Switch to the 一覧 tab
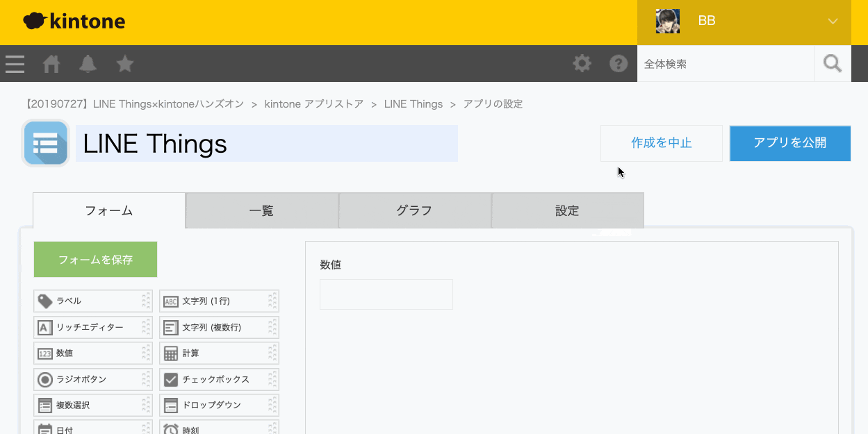Viewport: 868px width, 434px height. [261, 210]
